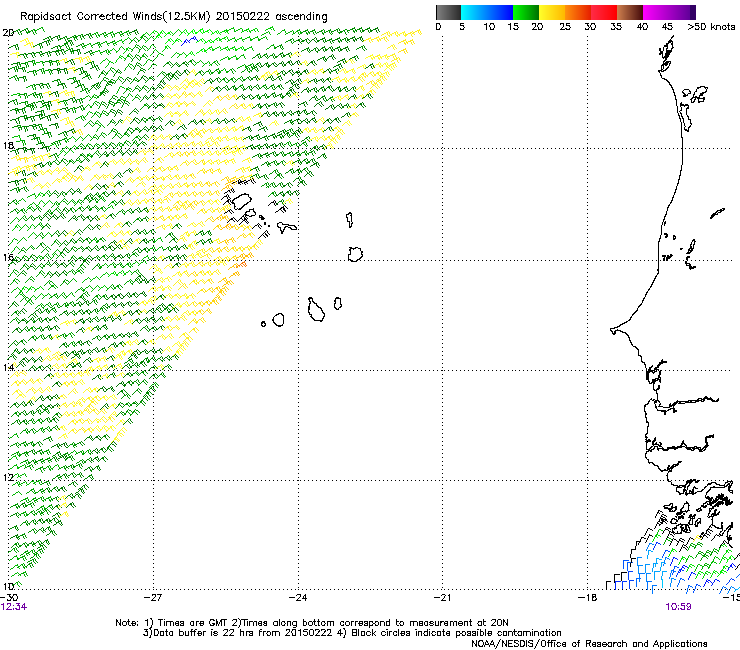Click the '-27' longitude axis label
740x650 pixels.
click(153, 597)
